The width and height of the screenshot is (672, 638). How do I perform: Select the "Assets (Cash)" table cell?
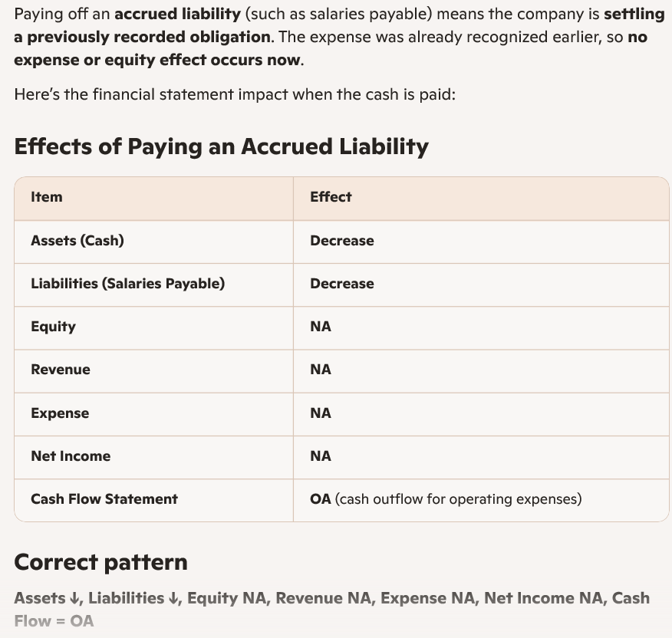pyautogui.click(x=77, y=241)
